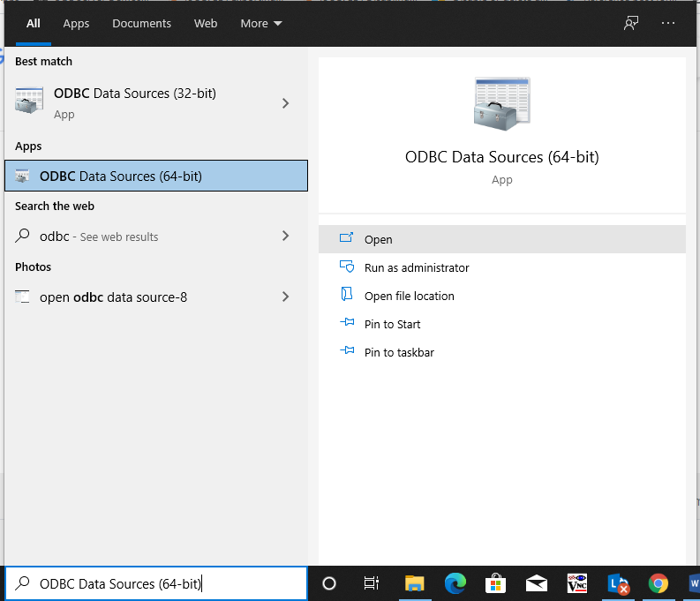This screenshot has height=601, width=700.
Task: Launch File Explorer from taskbar
Action: point(414,583)
